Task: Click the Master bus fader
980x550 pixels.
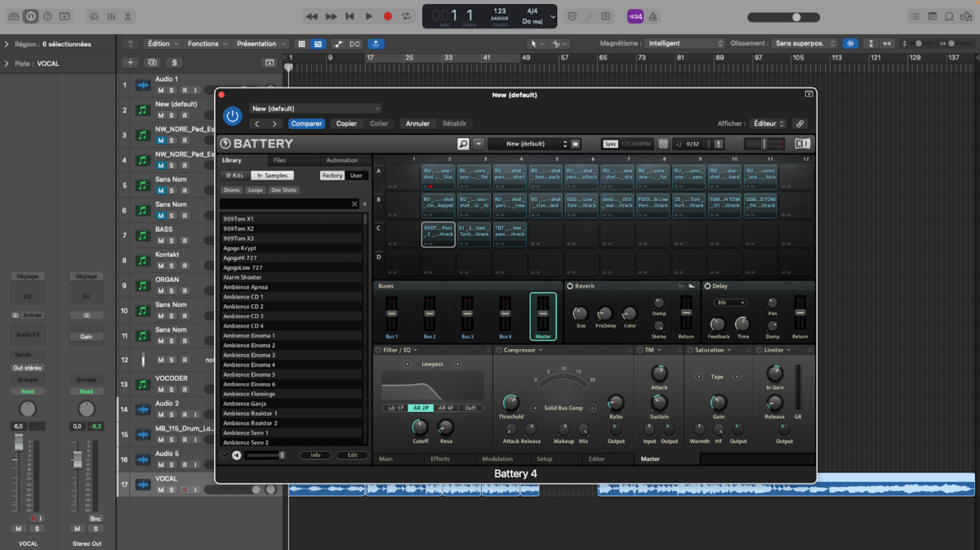Action: pos(543,314)
